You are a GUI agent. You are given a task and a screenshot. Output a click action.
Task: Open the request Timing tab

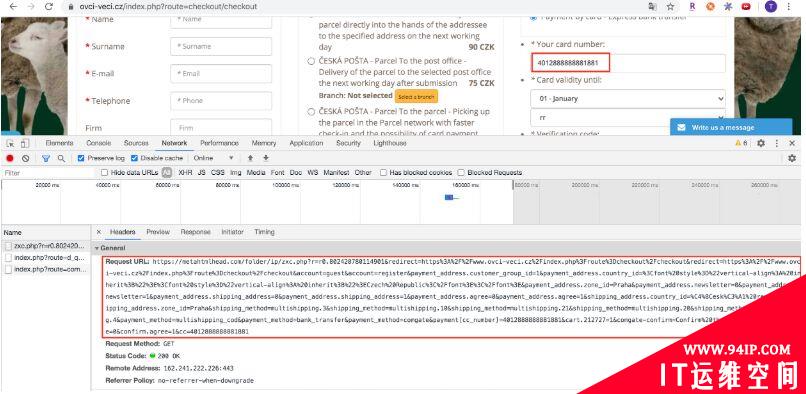click(x=264, y=232)
